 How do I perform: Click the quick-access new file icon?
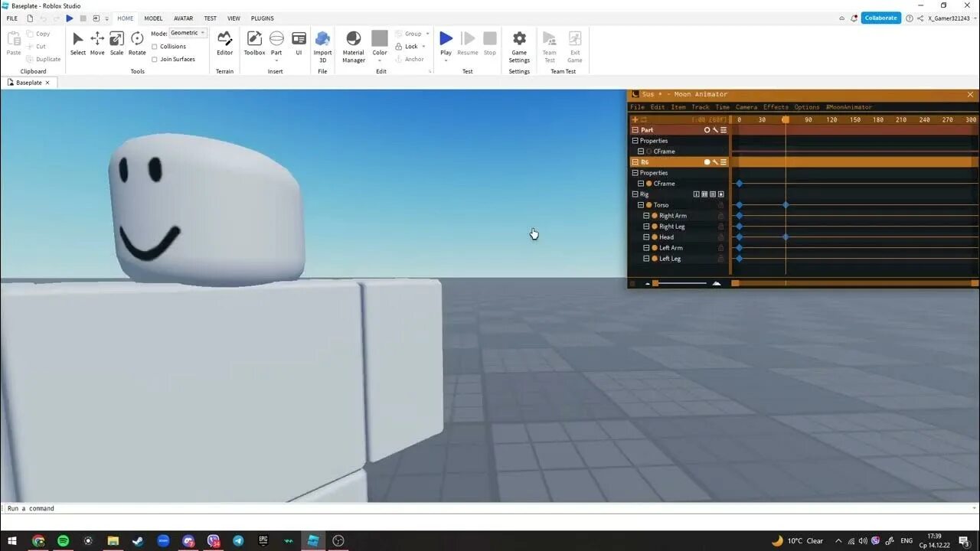click(x=30, y=18)
